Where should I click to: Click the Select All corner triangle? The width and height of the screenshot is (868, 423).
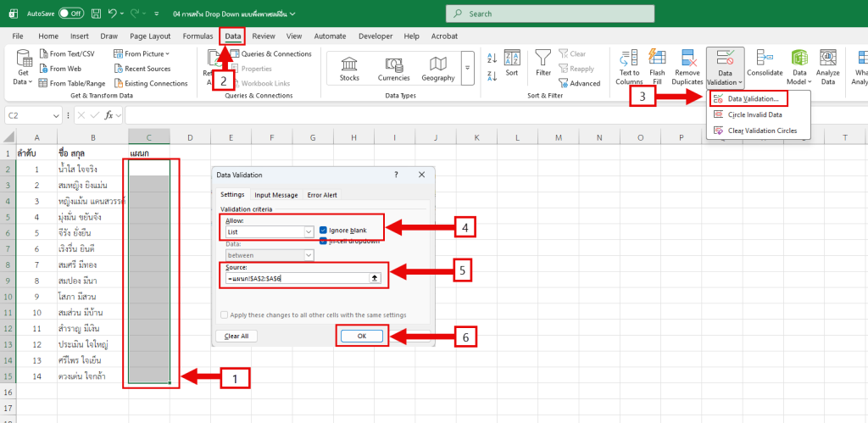8,137
